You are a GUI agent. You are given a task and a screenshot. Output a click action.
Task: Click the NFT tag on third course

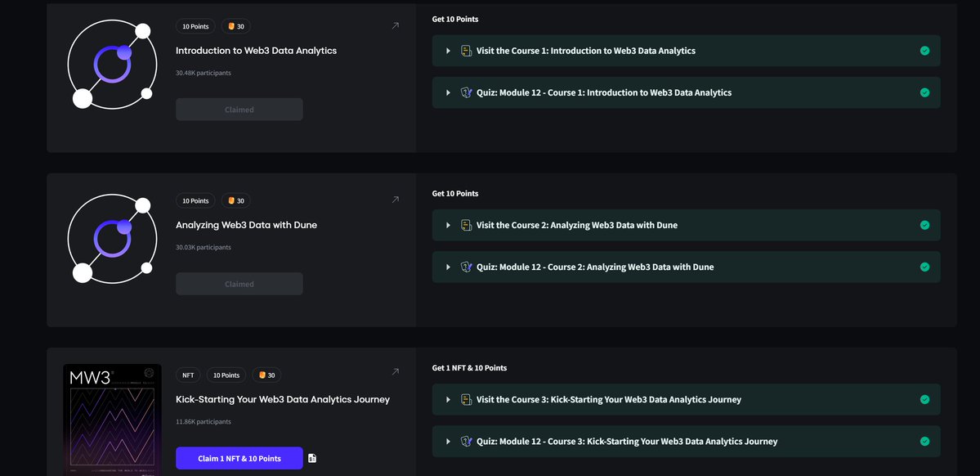pyautogui.click(x=188, y=375)
